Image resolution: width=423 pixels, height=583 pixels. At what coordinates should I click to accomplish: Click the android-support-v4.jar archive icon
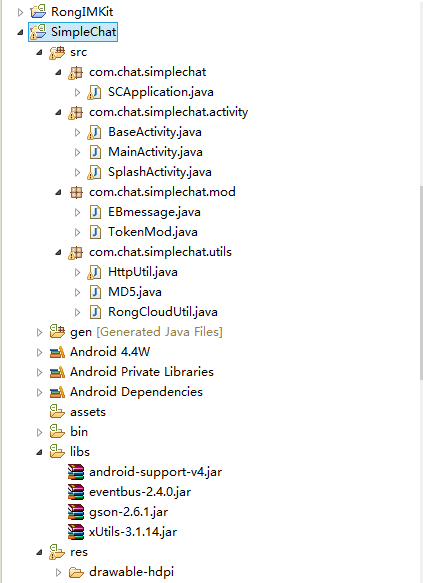coord(76,472)
